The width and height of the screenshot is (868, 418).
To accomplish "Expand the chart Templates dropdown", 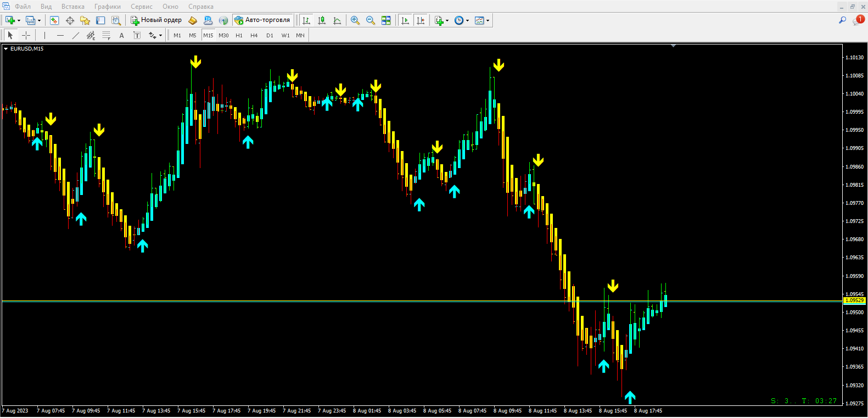I will [x=488, y=21].
